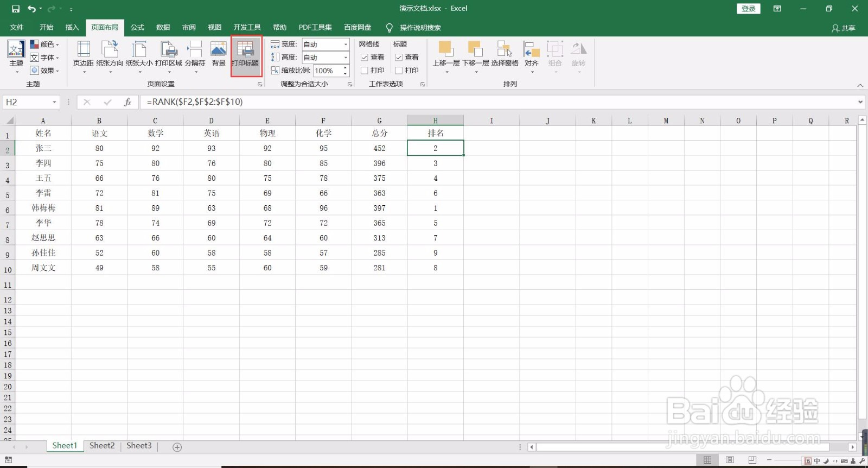
Task: Click the zoom out minus in status bar
Action: coord(769,460)
